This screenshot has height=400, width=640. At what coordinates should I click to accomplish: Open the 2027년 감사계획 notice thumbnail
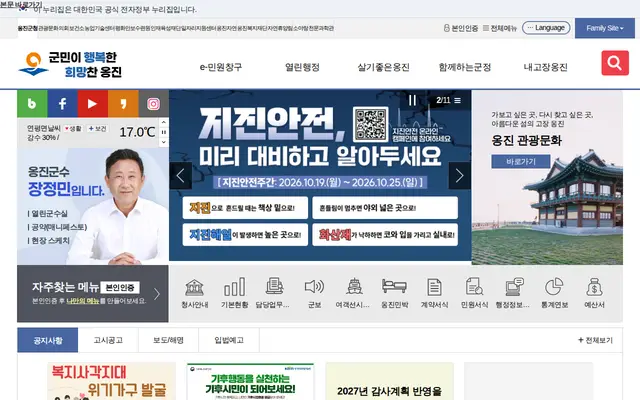tap(389, 381)
